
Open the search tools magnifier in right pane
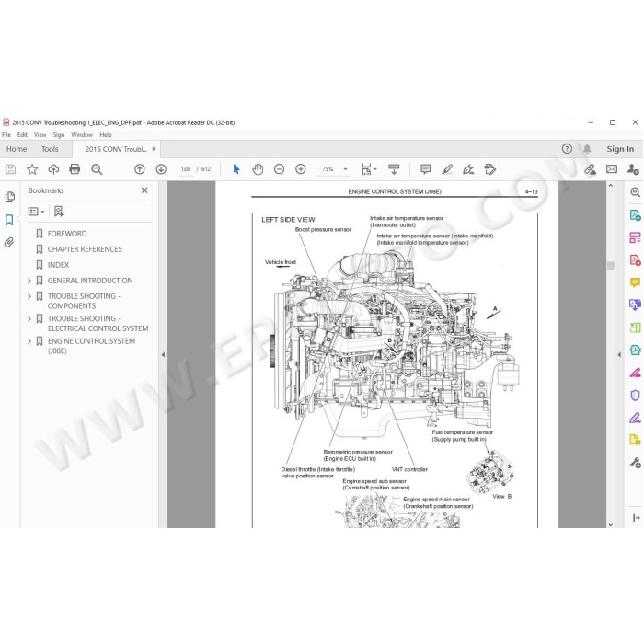pos(635,191)
